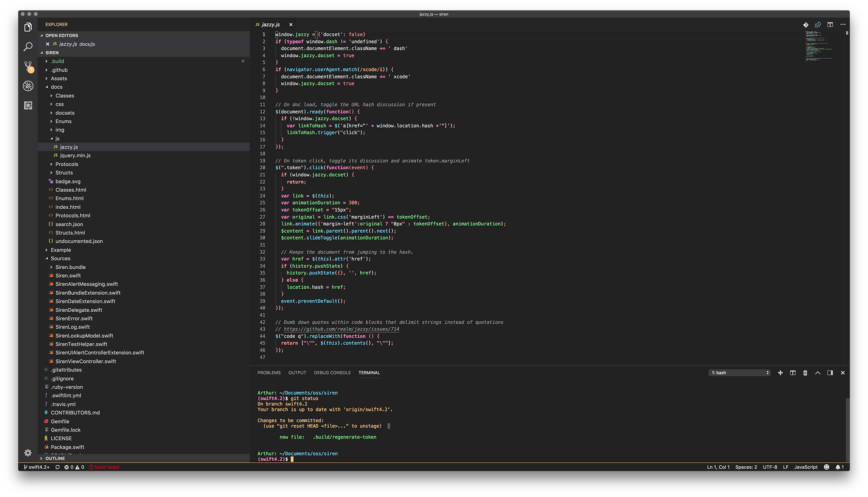The width and height of the screenshot is (868, 497).
Task: Open the Extensions view icon
Action: [28, 105]
